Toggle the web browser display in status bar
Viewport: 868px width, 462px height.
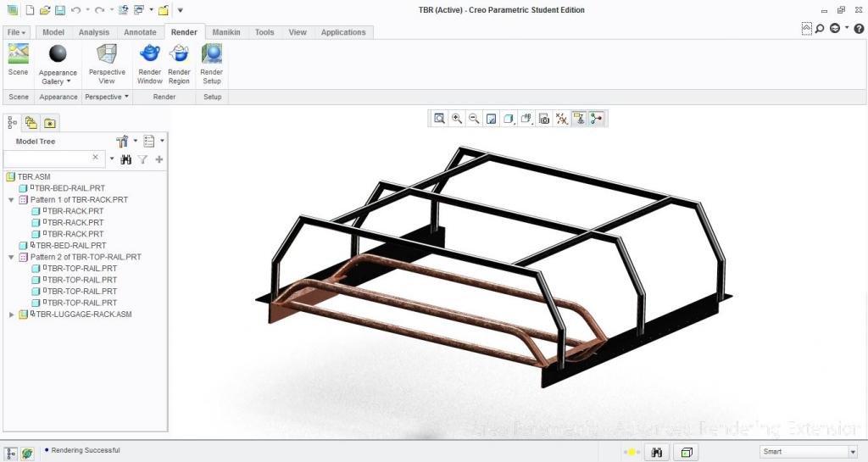(x=27, y=454)
